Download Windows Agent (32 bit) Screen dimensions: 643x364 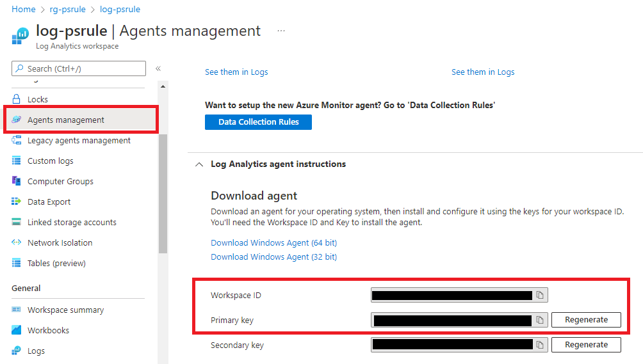273,257
